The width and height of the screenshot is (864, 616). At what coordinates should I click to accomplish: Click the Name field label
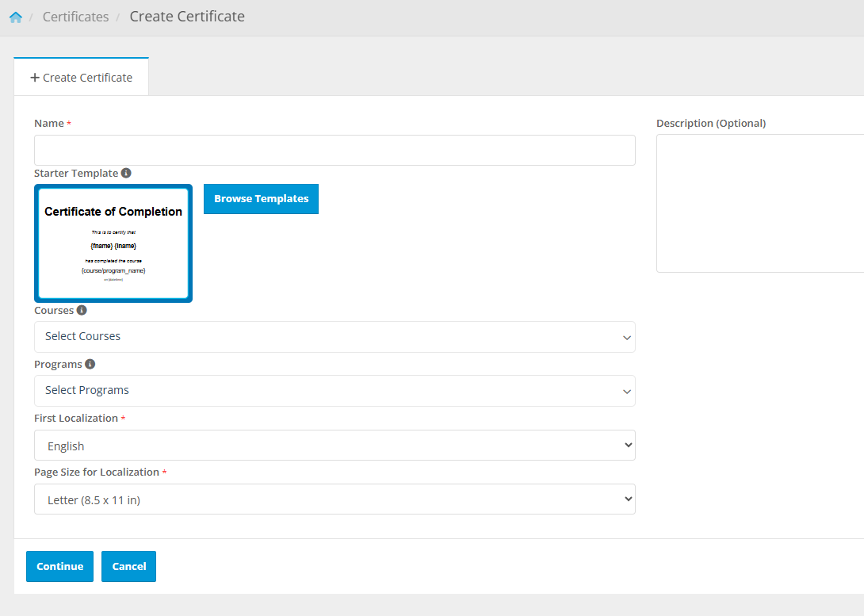pyautogui.click(x=49, y=124)
